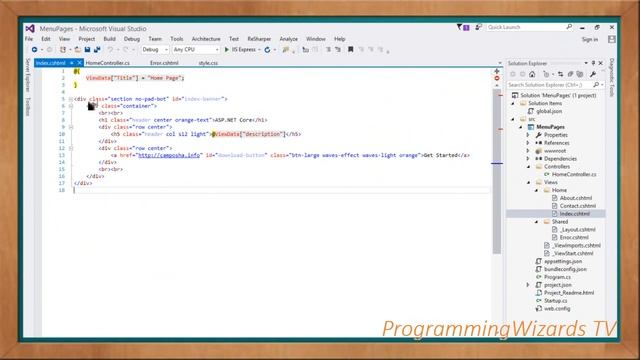Image resolution: width=640 pixels, height=360 pixels.
Task: Open the Any CPU platform dropdown
Action: tap(196, 49)
